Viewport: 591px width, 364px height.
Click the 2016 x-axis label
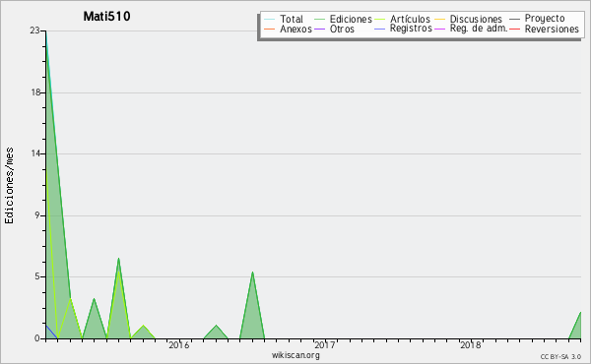click(x=178, y=344)
